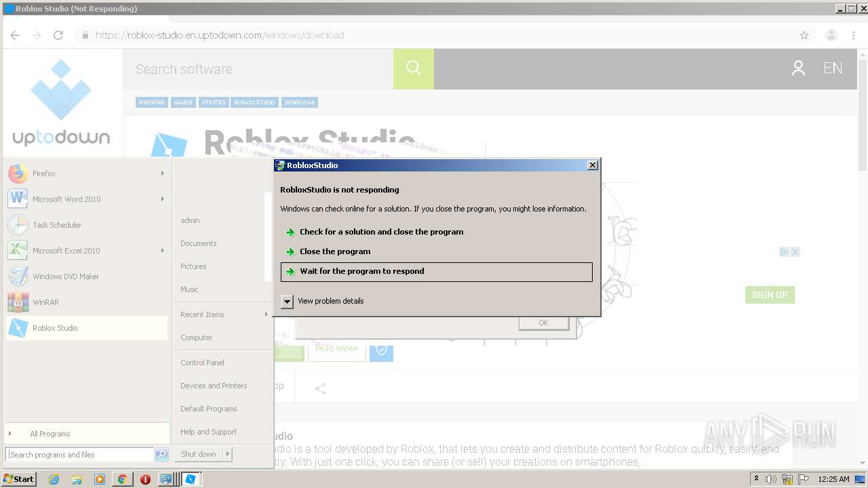Open Documents from Start menu
868x488 pixels.
[x=199, y=243]
